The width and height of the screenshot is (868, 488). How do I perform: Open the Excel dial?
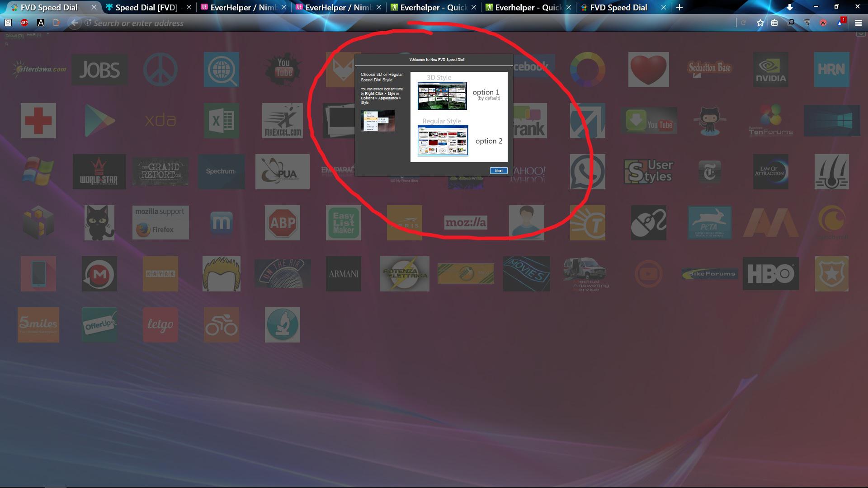[x=222, y=121]
